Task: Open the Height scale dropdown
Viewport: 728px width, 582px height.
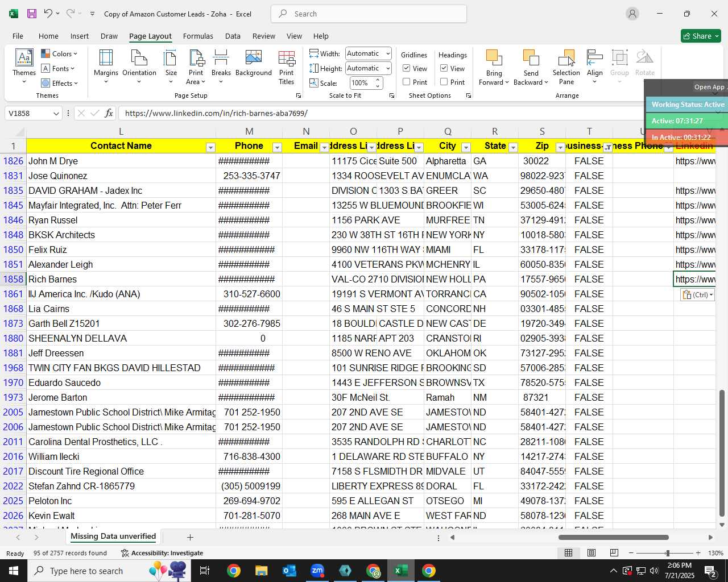Action: (388, 68)
